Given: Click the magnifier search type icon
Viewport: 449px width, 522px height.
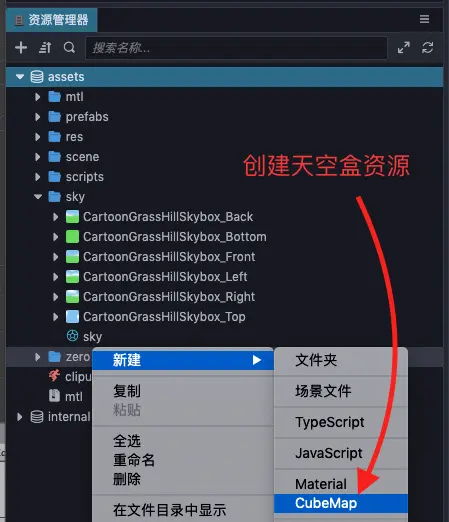Looking at the screenshot, I should [69, 48].
